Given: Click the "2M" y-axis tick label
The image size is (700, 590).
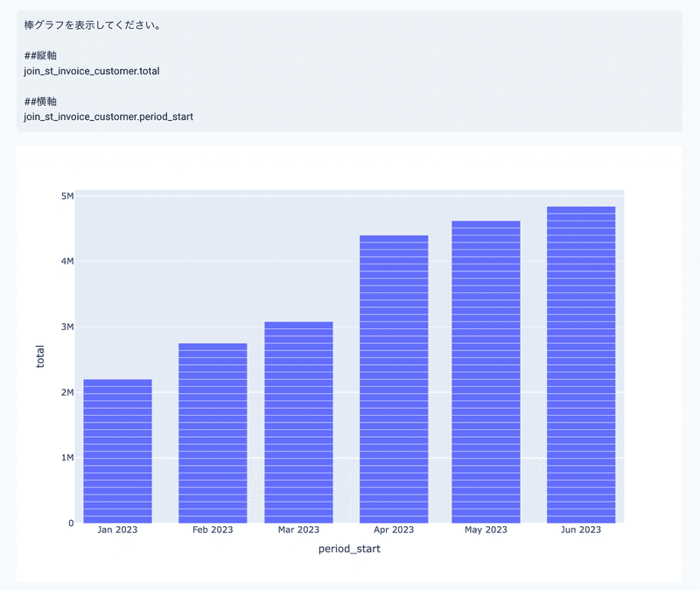Looking at the screenshot, I should coord(67,392).
